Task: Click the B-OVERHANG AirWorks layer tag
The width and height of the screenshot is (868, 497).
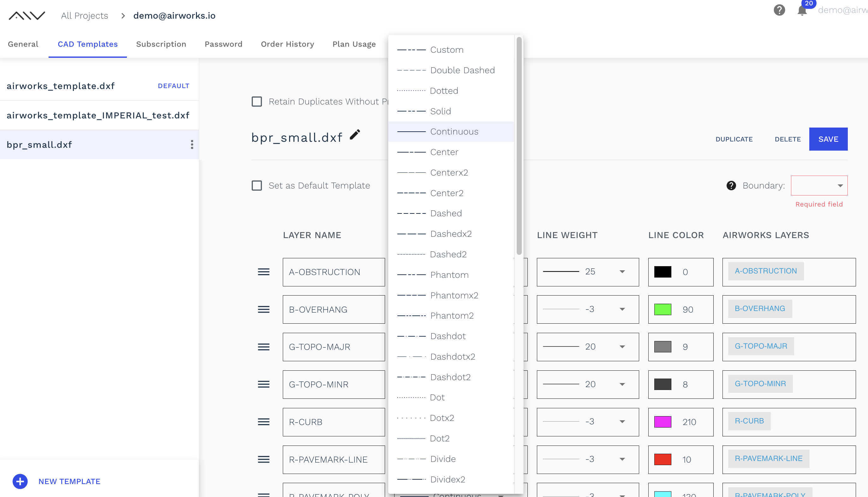Action: pos(760,308)
